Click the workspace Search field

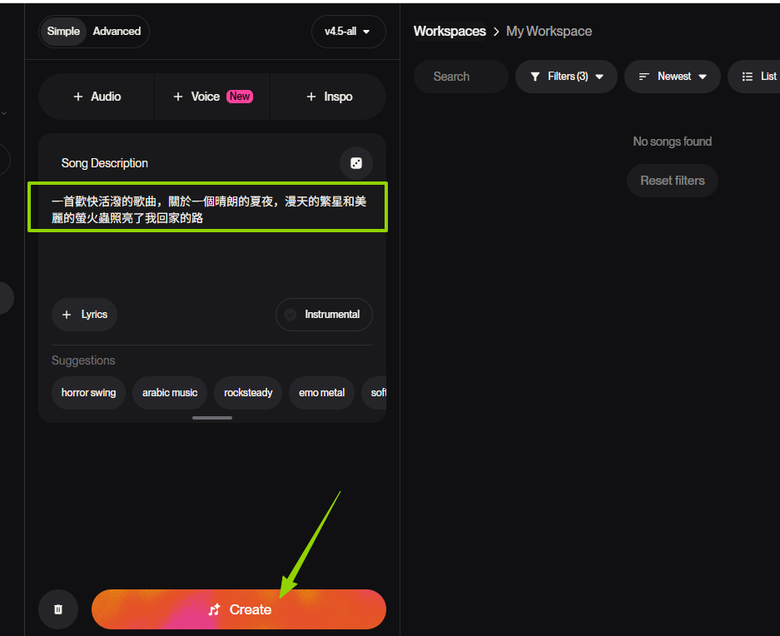click(461, 77)
